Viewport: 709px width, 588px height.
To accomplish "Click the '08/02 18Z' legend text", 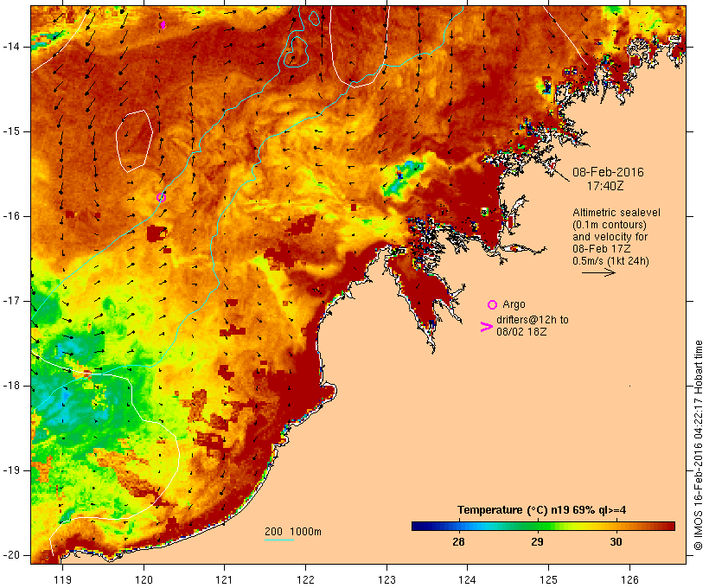I will 521,331.
